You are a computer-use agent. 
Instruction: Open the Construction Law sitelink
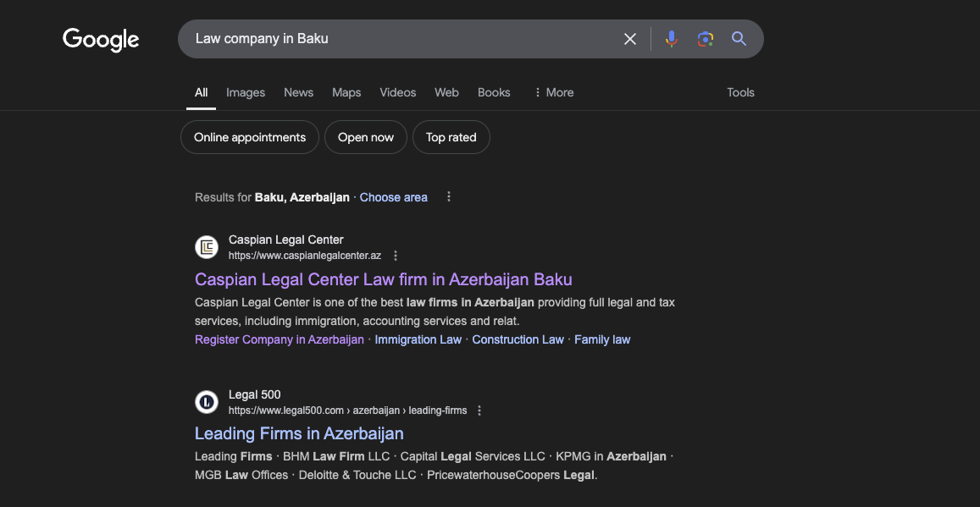point(518,339)
